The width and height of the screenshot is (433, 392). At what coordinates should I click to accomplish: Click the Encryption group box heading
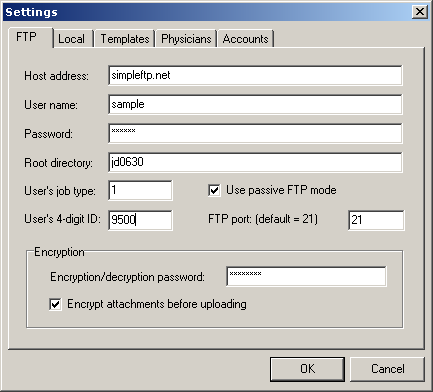click(x=59, y=252)
